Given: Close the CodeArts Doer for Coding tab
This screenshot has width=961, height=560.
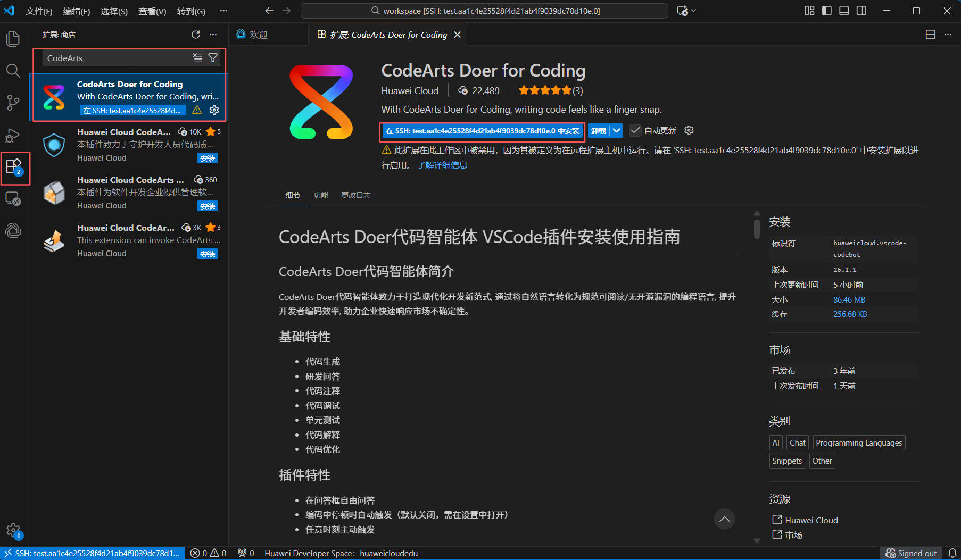Looking at the screenshot, I should click(x=457, y=35).
